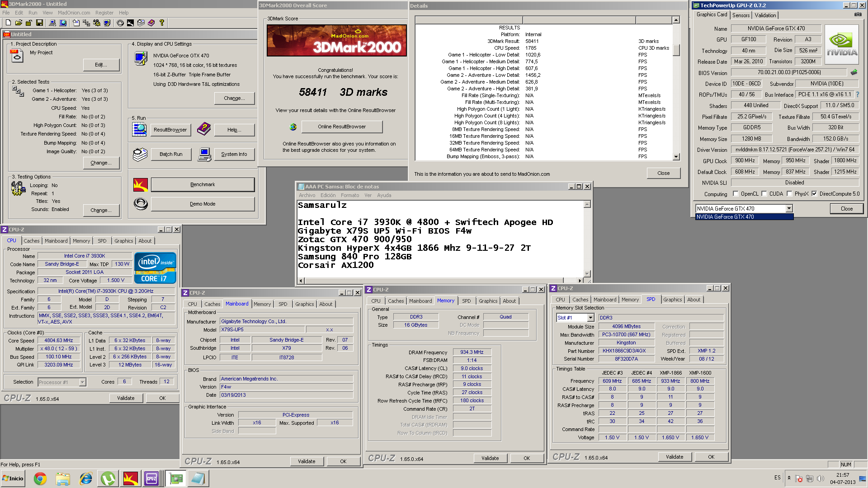Image resolution: width=868 pixels, height=488 pixels.
Task: Click the Benchmark toolbar icon
Action: 130,23
